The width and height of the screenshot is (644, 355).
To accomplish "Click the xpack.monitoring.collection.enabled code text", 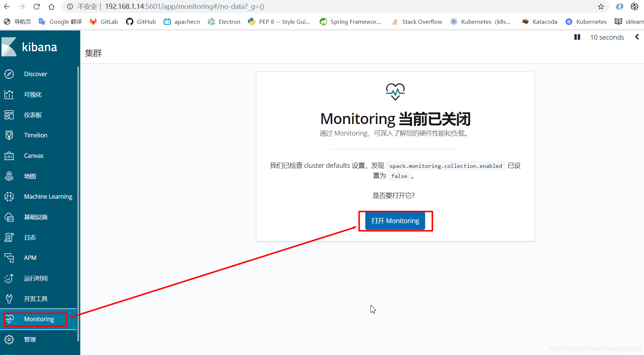I will [x=446, y=166].
